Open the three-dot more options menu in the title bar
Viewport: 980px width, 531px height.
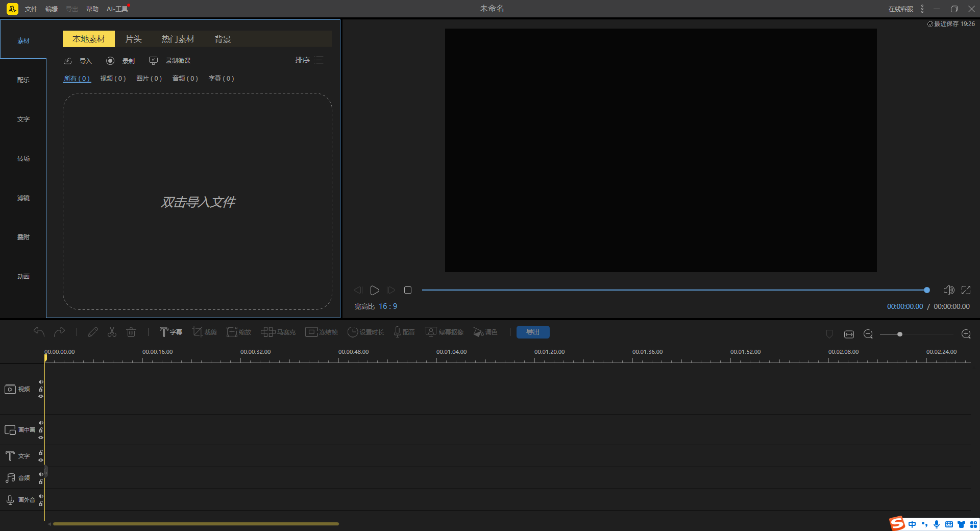click(x=922, y=9)
